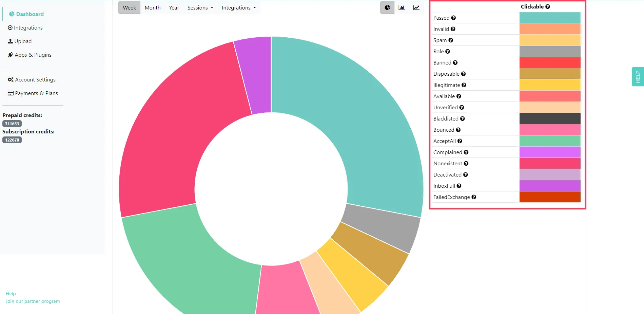644x314 pixels.
Task: Open the Sessions dropdown
Action: click(200, 7)
